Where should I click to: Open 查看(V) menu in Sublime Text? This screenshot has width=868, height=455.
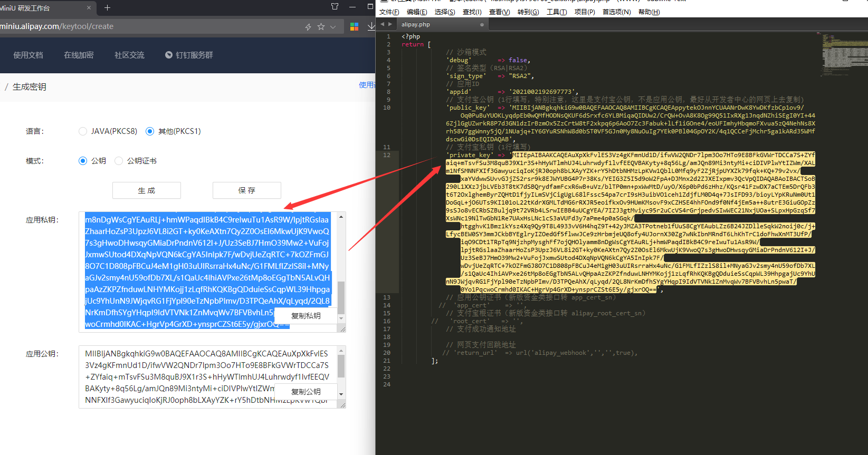[499, 12]
